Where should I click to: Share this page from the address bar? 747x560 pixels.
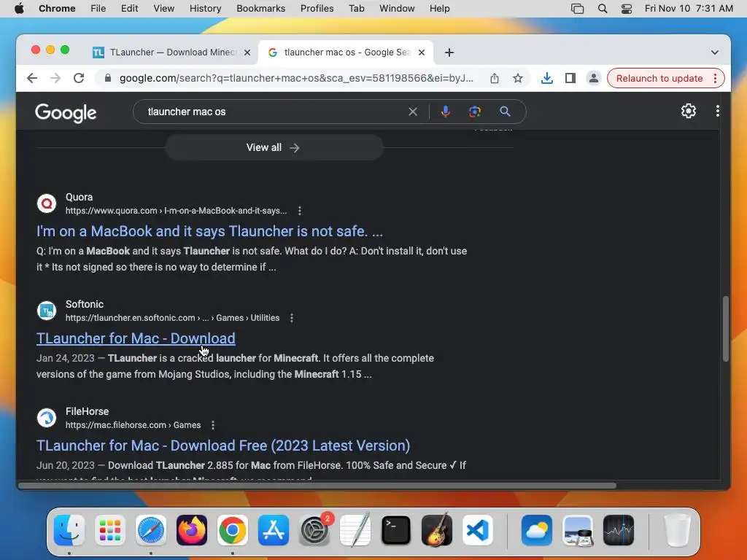coord(495,78)
